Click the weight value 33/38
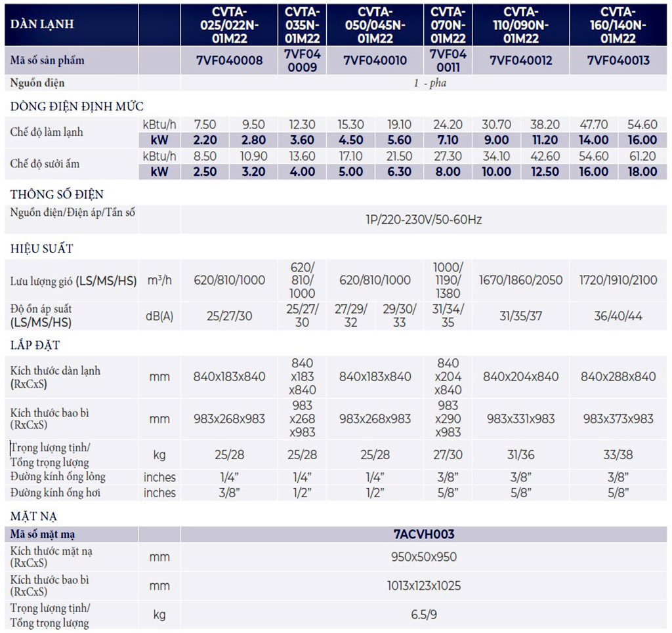This screenshot has height=633, width=672. (618, 455)
